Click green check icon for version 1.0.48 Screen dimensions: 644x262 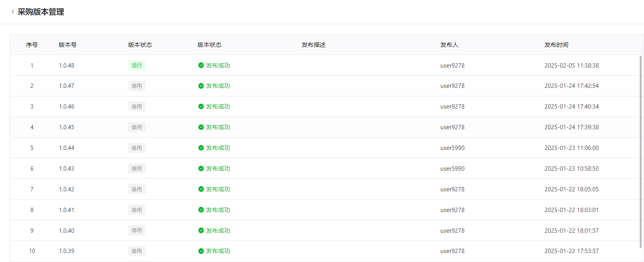click(201, 65)
